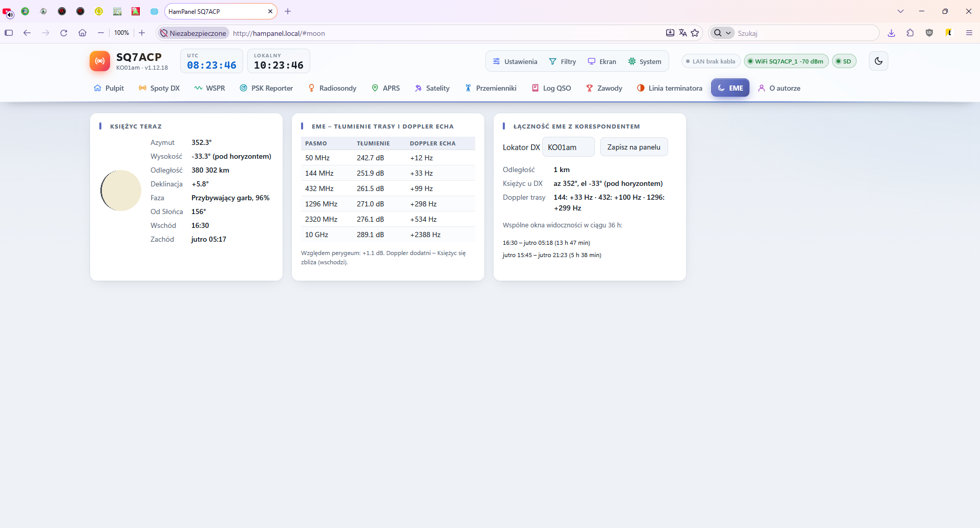Go to the Pulpit tab
Image resolution: width=980 pixels, height=528 pixels.
pyautogui.click(x=109, y=88)
